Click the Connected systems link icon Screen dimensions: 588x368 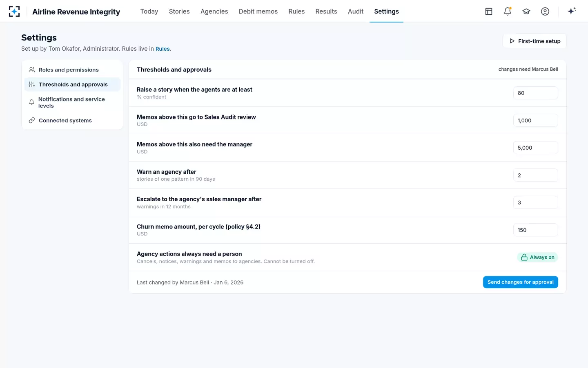32,121
